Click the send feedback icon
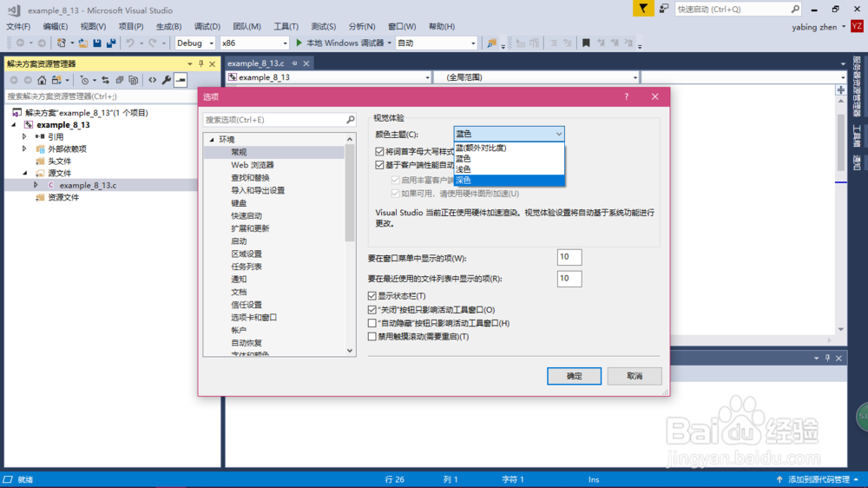The height and width of the screenshot is (488, 868). point(663,9)
